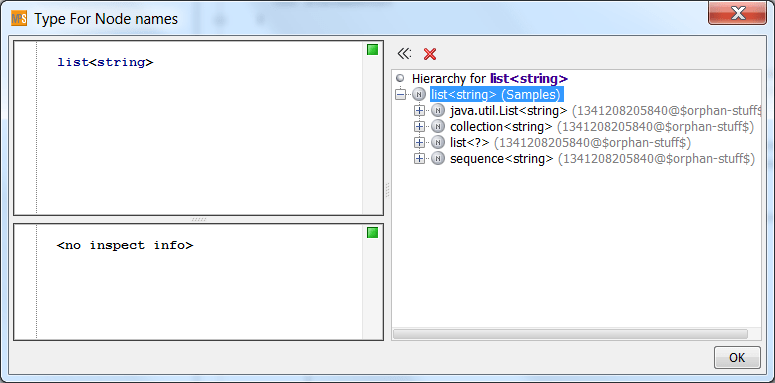Expand the sequence<string> node
Image resolution: width=775 pixels, height=383 pixels.
pos(419,159)
